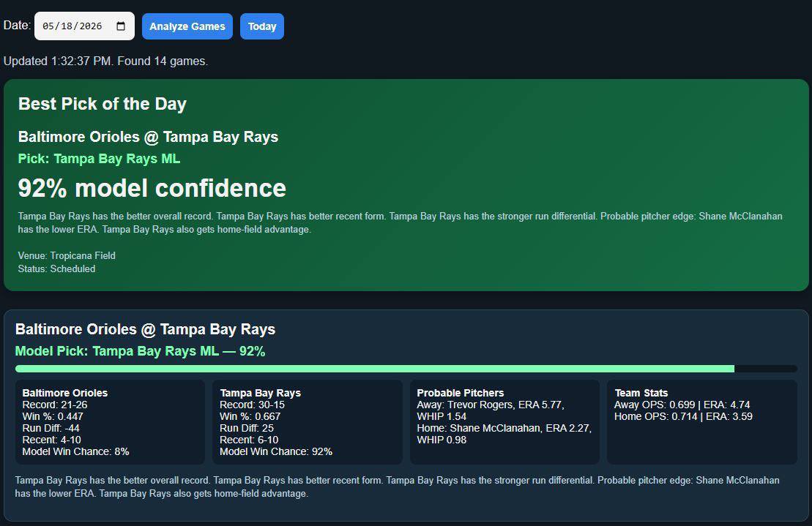Click the Baltimore Orioles stats card title
The width and height of the screenshot is (812, 526).
(x=65, y=393)
